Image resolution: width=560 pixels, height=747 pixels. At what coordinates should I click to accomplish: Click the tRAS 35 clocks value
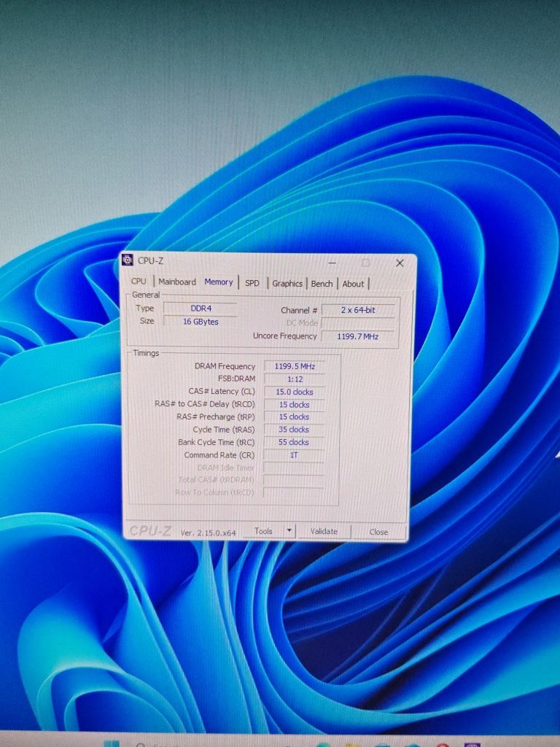point(294,429)
